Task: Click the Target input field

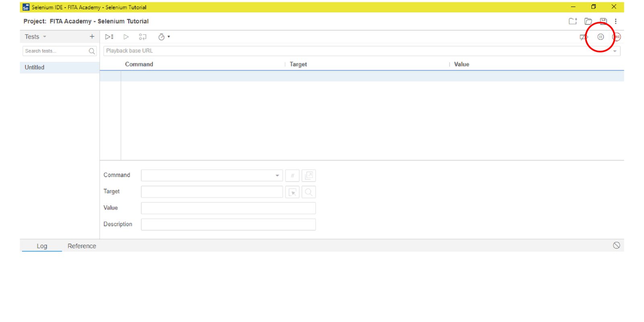Action: coord(212,192)
